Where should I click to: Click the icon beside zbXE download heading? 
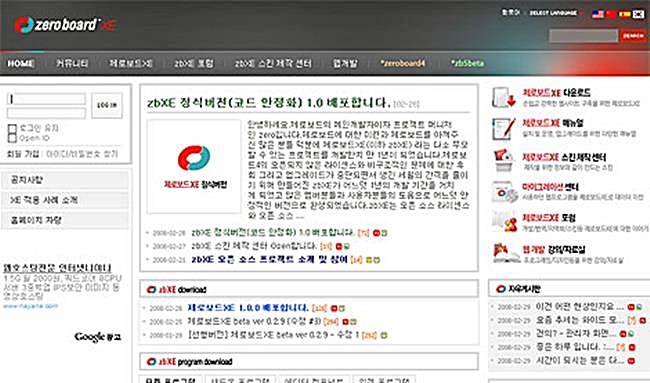coord(151,289)
